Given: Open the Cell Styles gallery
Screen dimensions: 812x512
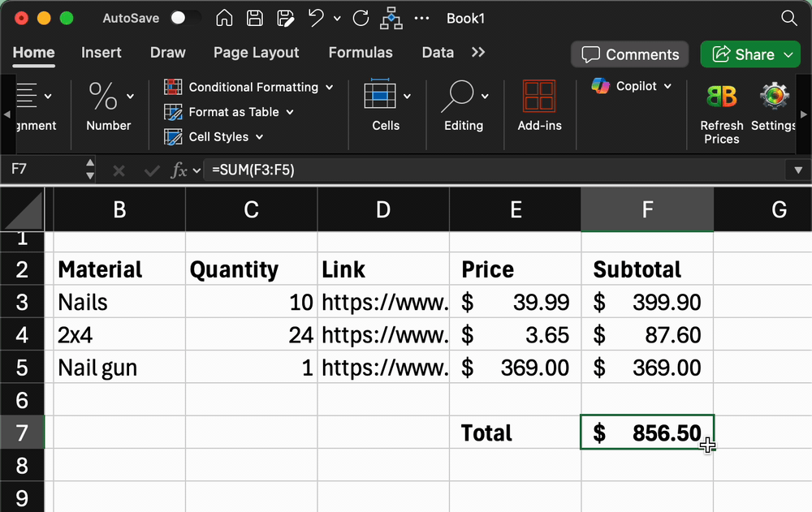Looking at the screenshot, I should pos(173,137).
